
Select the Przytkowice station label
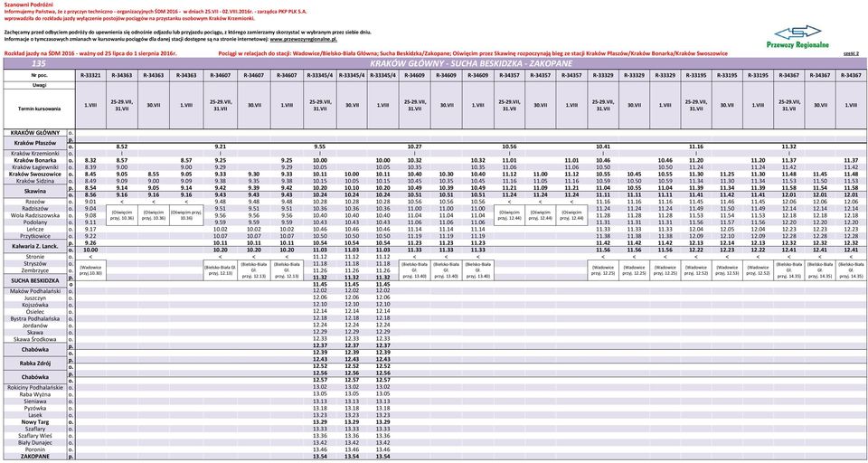36,235
